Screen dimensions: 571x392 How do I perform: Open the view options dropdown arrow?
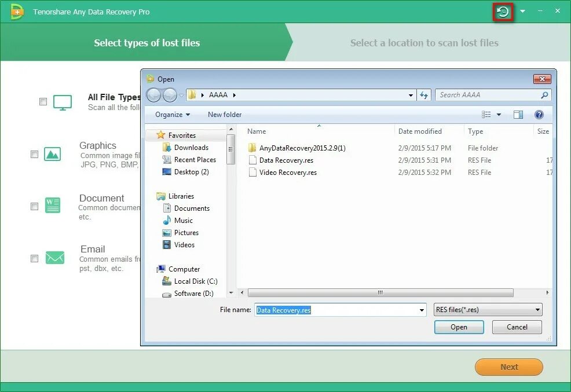coord(499,115)
